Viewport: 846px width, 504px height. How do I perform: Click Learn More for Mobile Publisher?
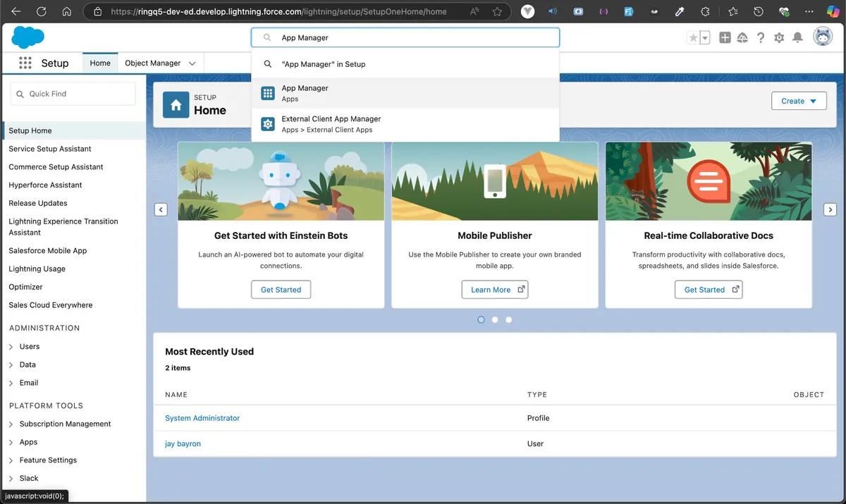coord(495,290)
